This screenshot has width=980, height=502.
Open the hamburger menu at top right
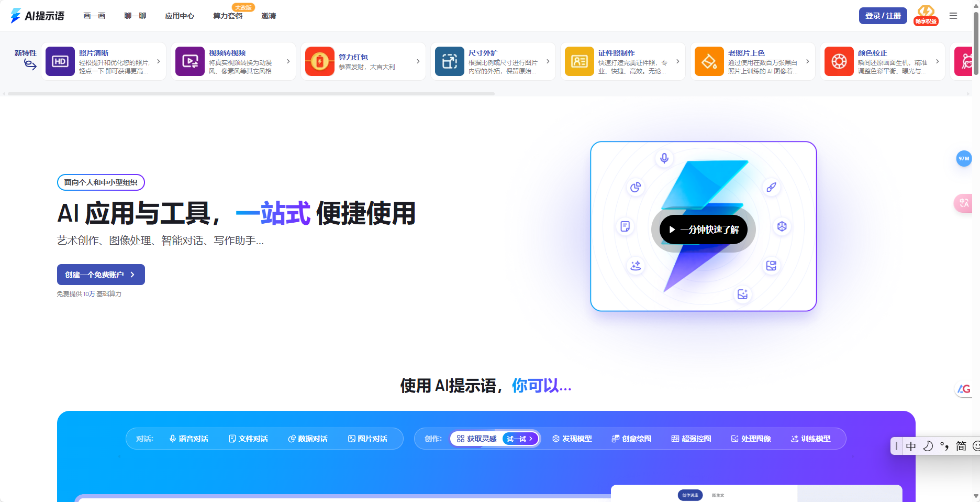(x=953, y=16)
